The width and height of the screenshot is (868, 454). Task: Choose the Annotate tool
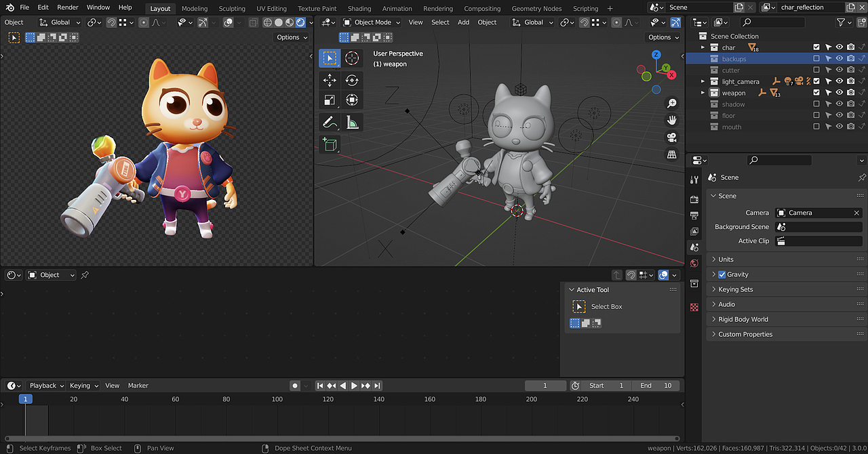point(330,123)
